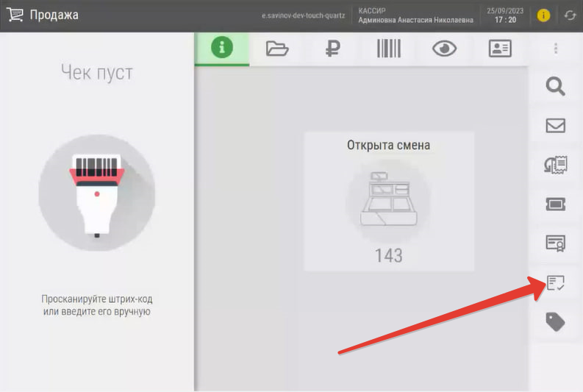Screen dimensions: 583x392
Task: Click the Открыта смена shift card
Action: coord(389,202)
